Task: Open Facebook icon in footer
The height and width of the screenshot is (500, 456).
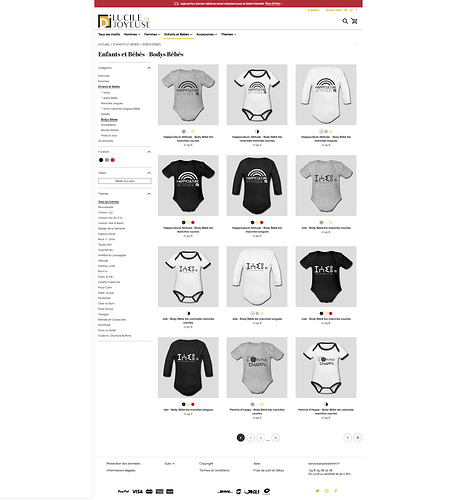Action: (x=336, y=491)
